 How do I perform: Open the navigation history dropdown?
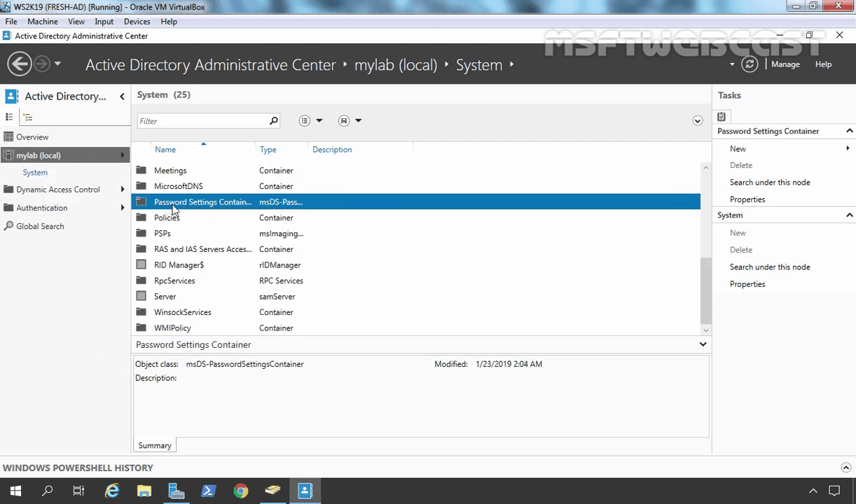pos(57,64)
